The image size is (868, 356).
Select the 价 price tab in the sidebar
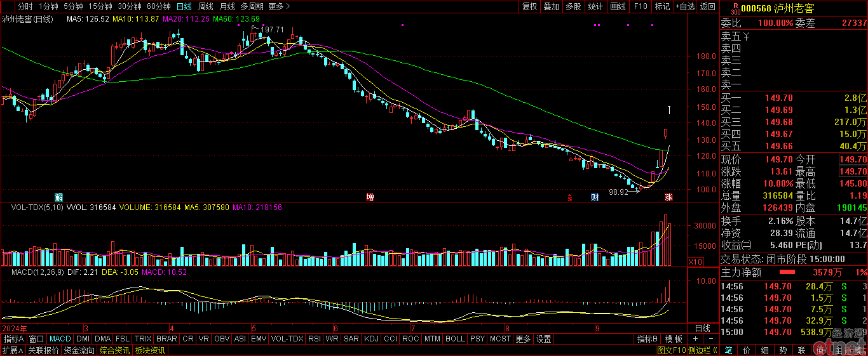point(747,350)
